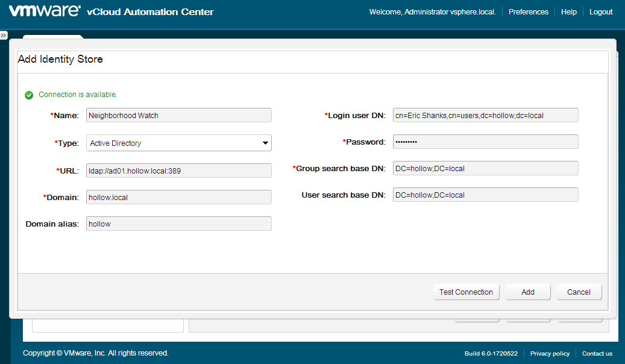The height and width of the screenshot is (364, 625).
Task: Click the User search base DN field
Action: coord(485,195)
